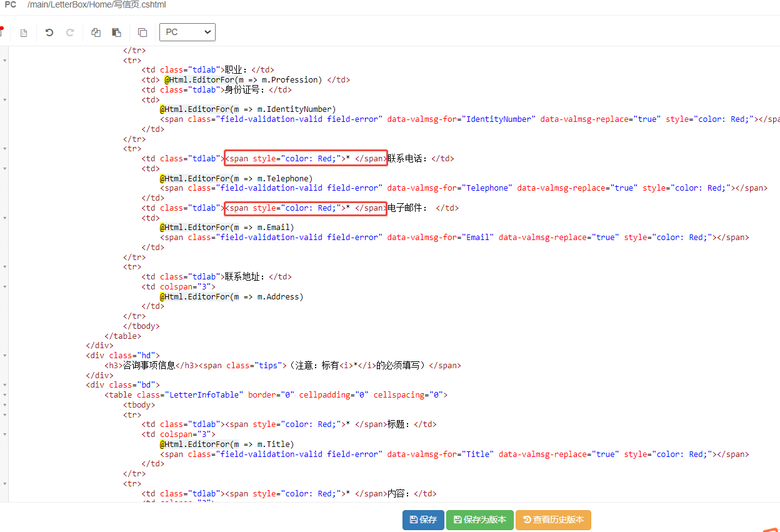Screen dimensions: 780x532
Task: Click the greyed document page icon
Action: point(24,33)
